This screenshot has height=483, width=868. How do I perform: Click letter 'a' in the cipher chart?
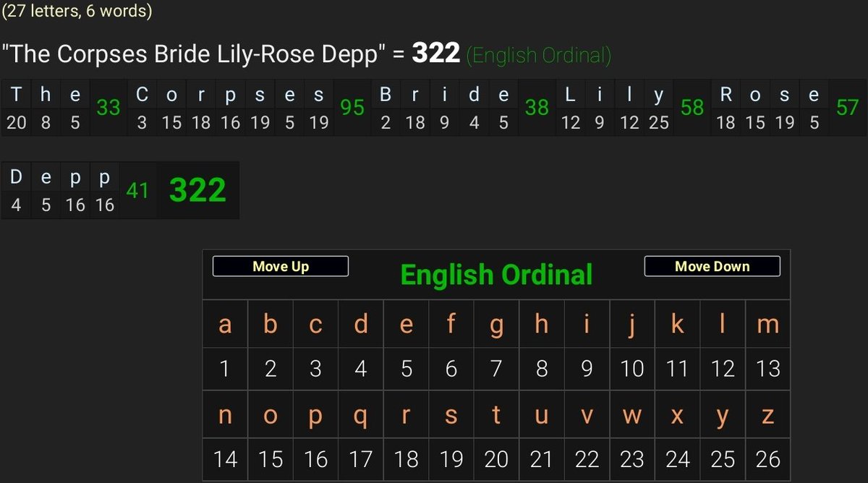click(225, 325)
